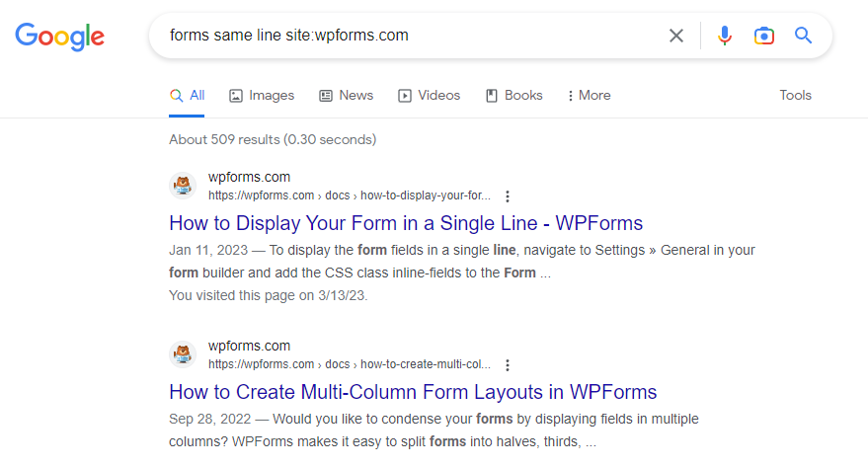The width and height of the screenshot is (868, 468).
Task: Switch to News tab
Action: point(347,95)
